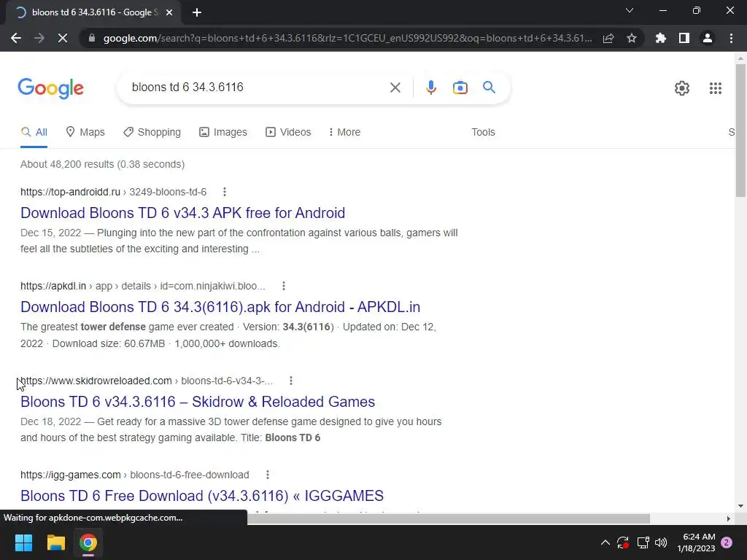Clear the search box with X icon
The image size is (747, 560).
coord(395,87)
